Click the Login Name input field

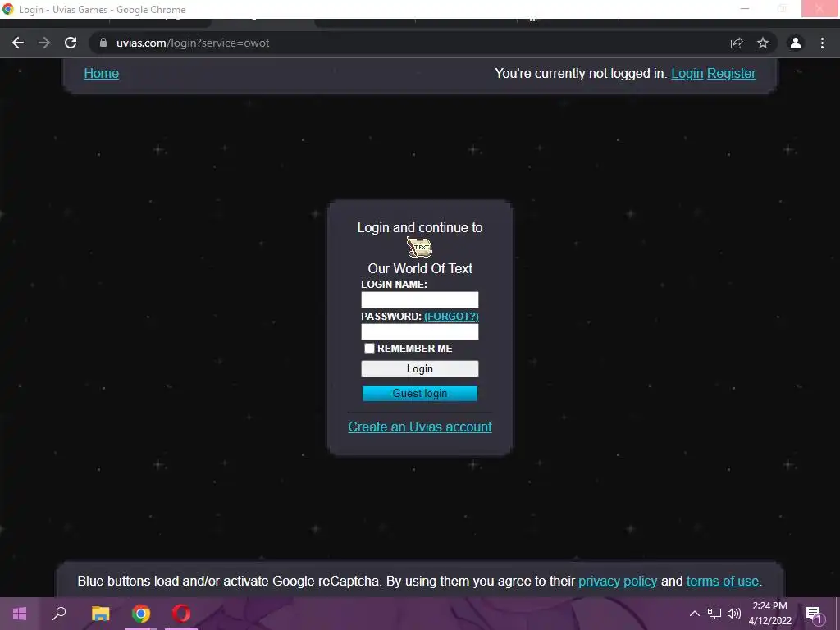[419, 299]
